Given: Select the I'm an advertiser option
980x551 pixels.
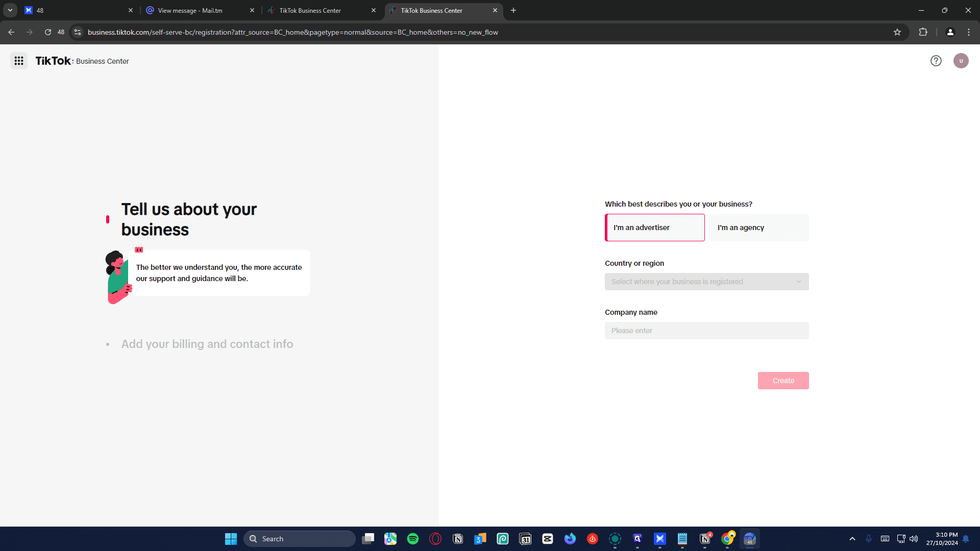Looking at the screenshot, I should coord(654,228).
